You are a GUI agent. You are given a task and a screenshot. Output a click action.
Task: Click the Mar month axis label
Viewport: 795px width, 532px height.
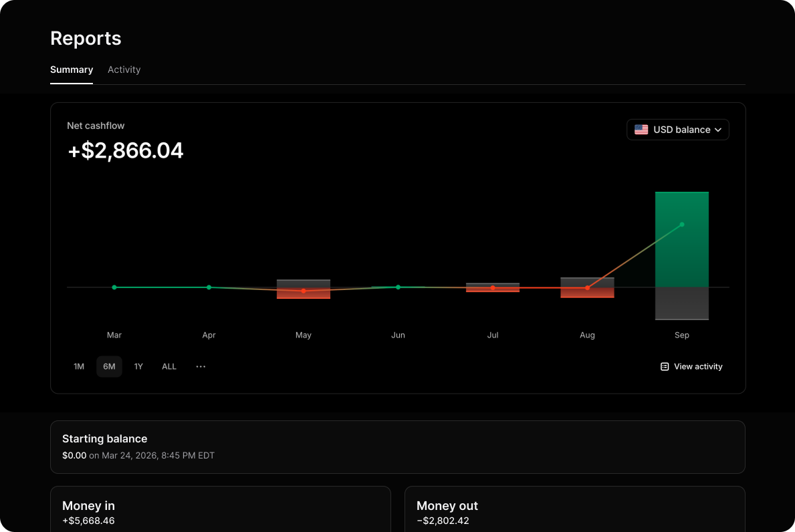tap(114, 335)
